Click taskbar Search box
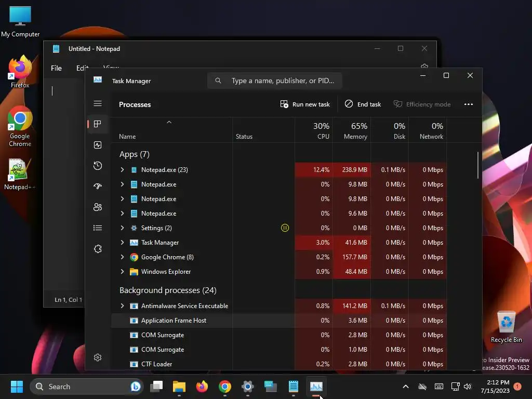 coord(87,387)
